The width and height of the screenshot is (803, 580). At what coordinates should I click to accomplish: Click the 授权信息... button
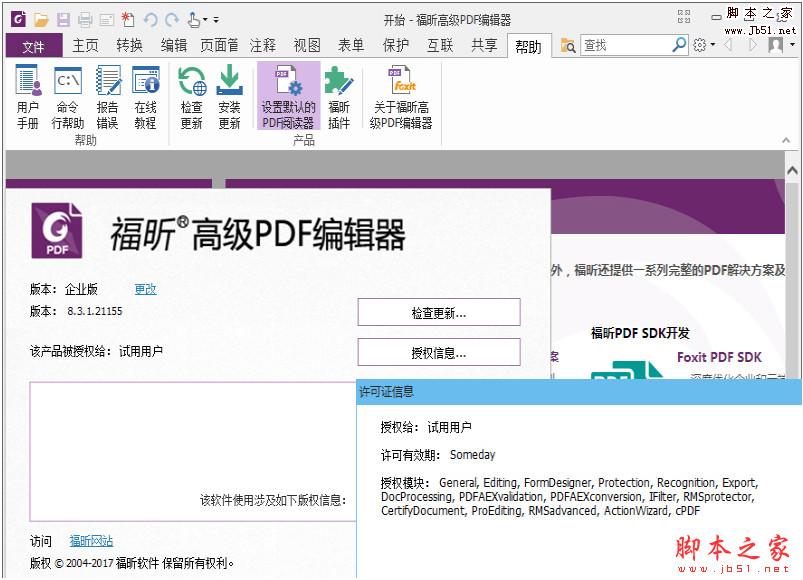coord(439,352)
